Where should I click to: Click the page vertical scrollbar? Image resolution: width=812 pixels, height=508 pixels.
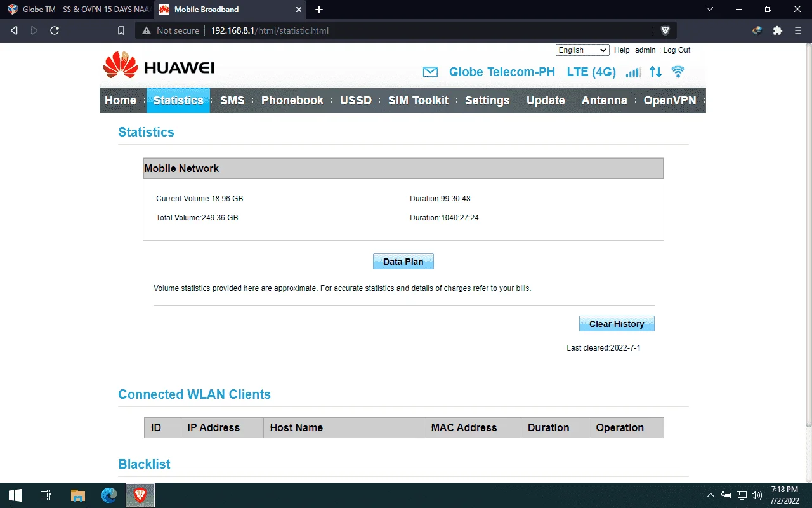(808, 235)
